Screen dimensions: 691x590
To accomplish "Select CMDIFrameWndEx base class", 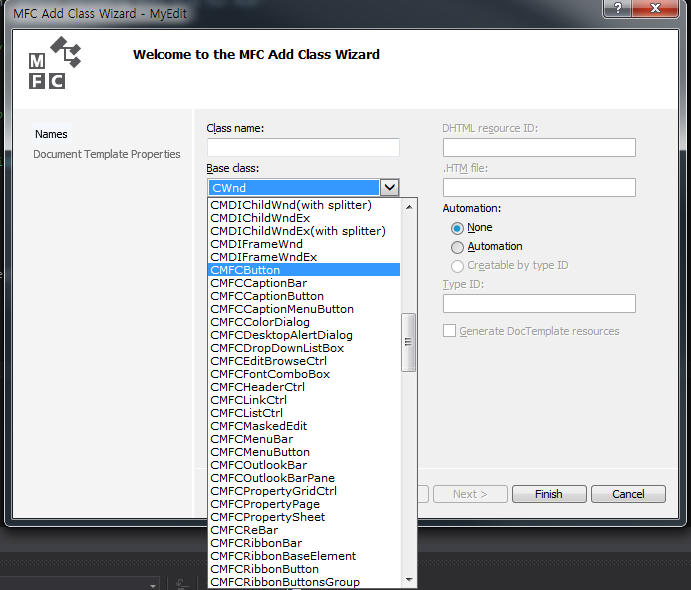I will (304, 257).
